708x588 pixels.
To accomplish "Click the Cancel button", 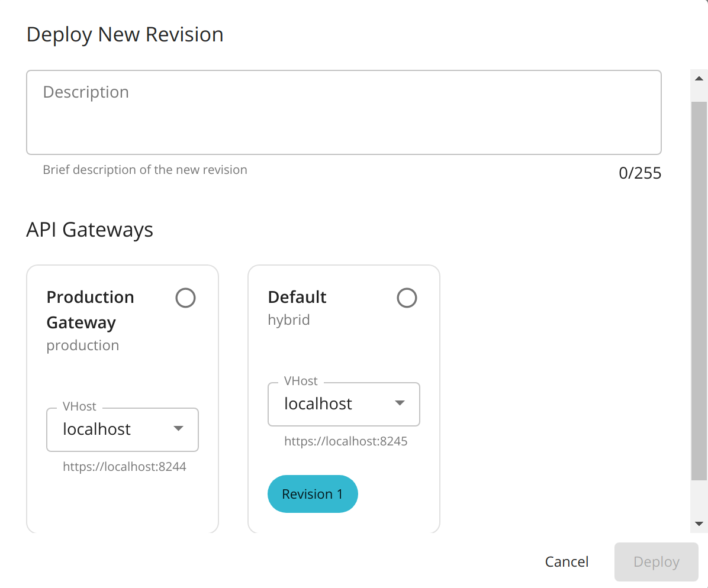I will pos(567,561).
